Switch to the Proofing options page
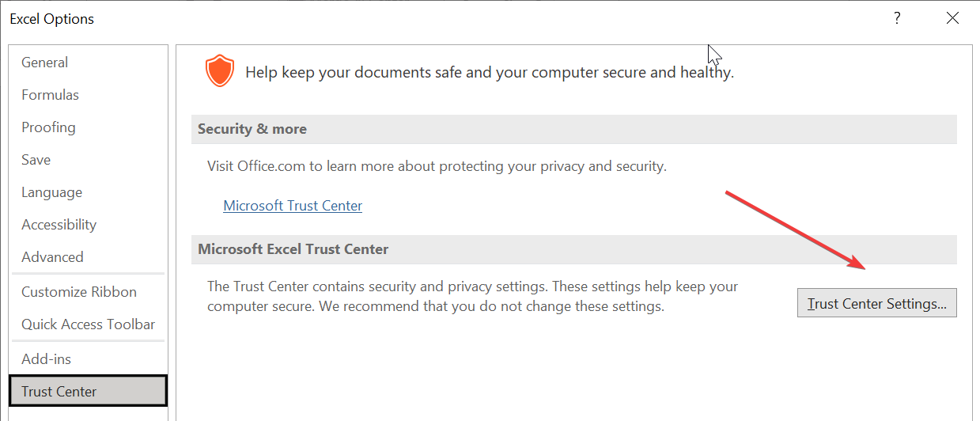 (x=48, y=127)
